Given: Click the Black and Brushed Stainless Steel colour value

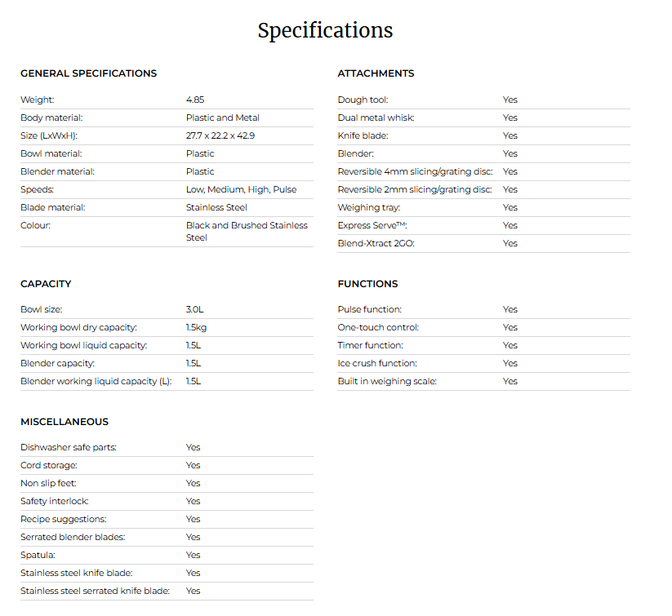Looking at the screenshot, I should (x=247, y=231).
